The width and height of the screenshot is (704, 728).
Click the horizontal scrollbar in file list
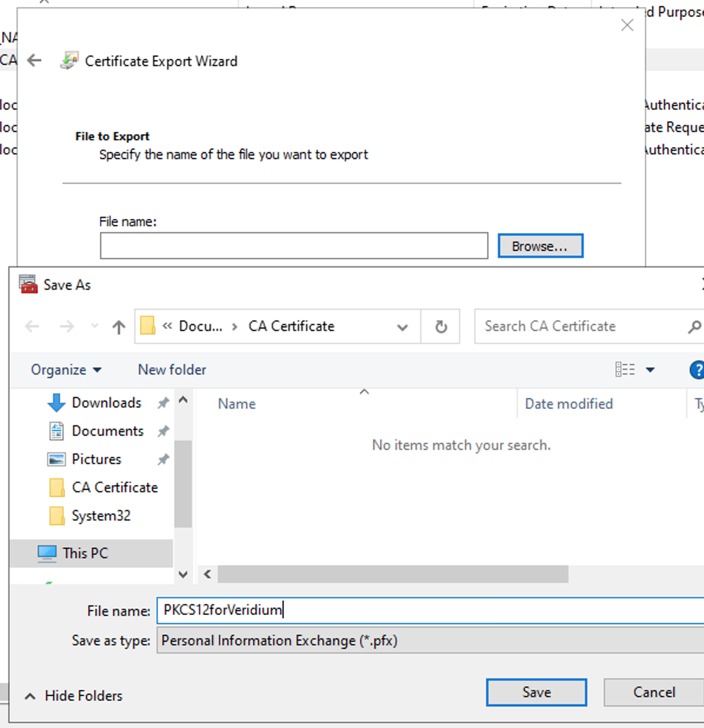point(393,574)
